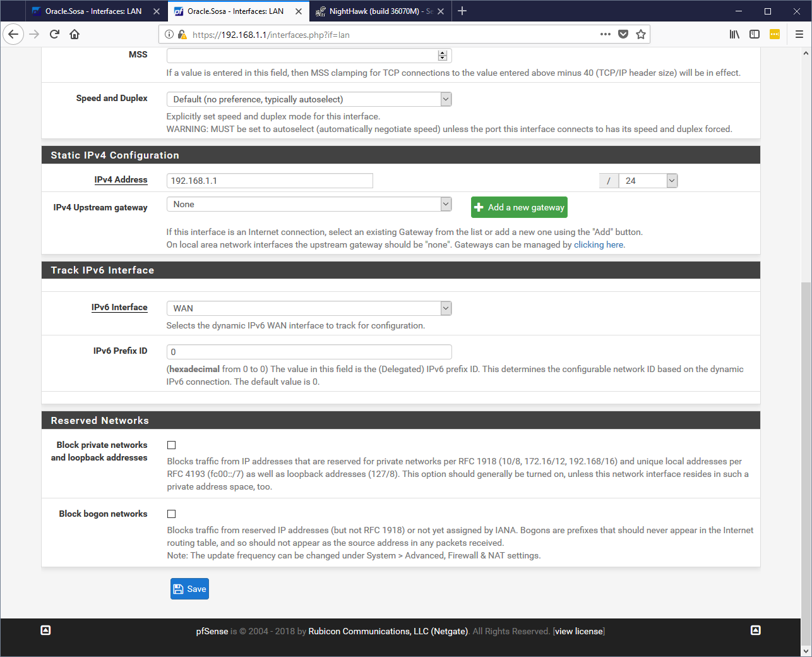Go to the Firefox Home icon
This screenshot has width=812, height=657.
point(75,34)
